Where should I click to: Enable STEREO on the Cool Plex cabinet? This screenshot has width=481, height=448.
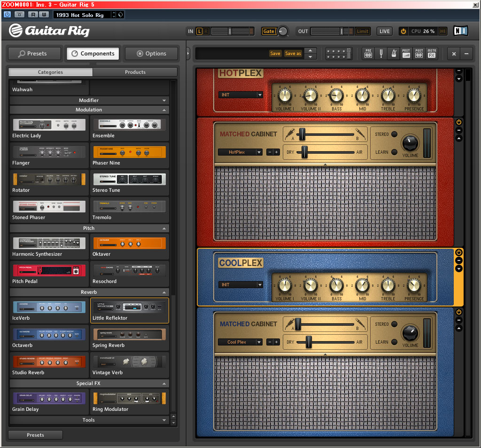[395, 324]
